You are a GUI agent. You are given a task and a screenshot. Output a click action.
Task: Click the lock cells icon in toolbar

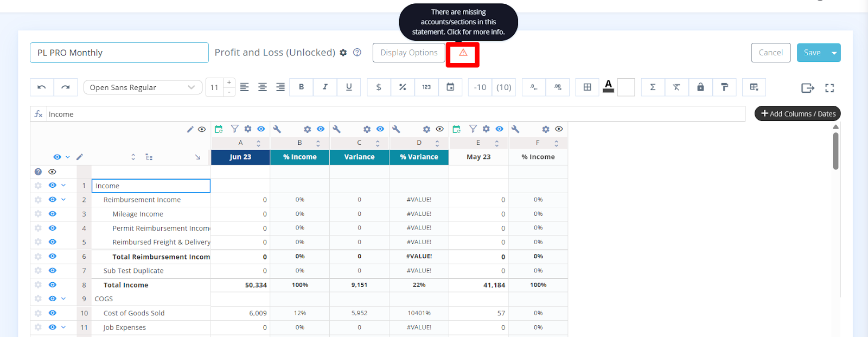(700, 87)
